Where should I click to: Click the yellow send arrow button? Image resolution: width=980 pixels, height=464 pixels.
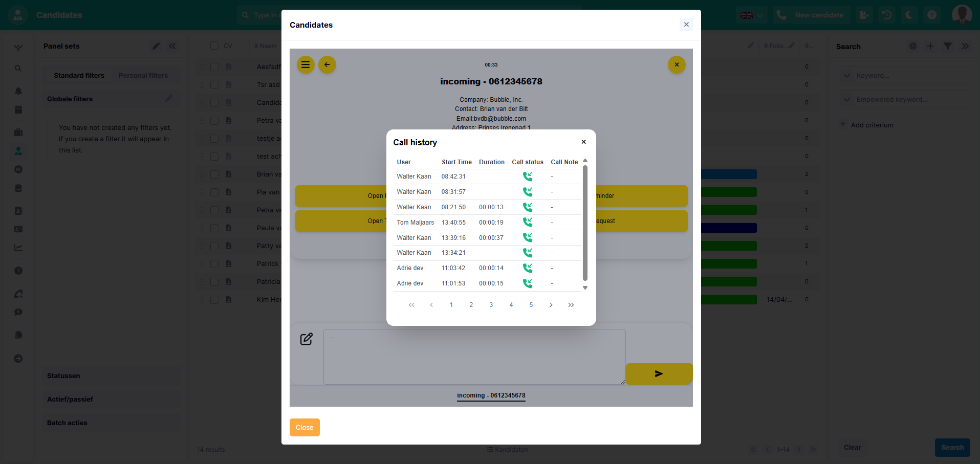tap(659, 374)
